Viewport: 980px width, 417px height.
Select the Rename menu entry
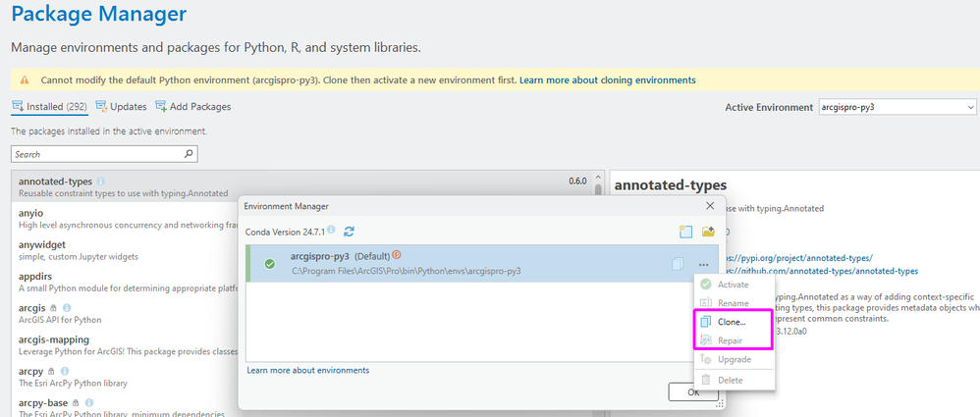(x=734, y=303)
